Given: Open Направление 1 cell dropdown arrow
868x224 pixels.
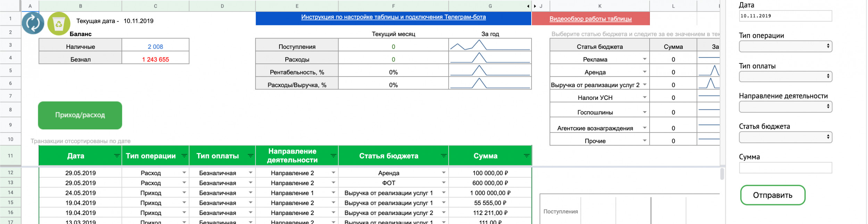Looking at the screenshot, I should [333, 193].
